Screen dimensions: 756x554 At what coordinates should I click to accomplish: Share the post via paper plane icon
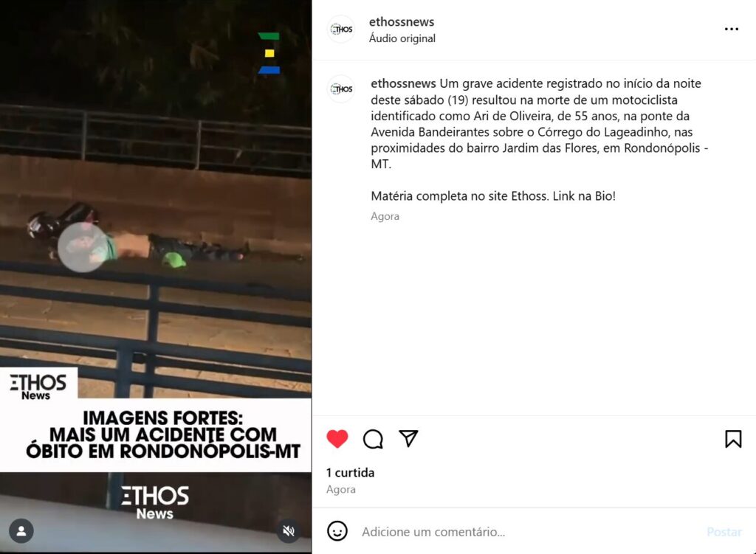coord(408,438)
